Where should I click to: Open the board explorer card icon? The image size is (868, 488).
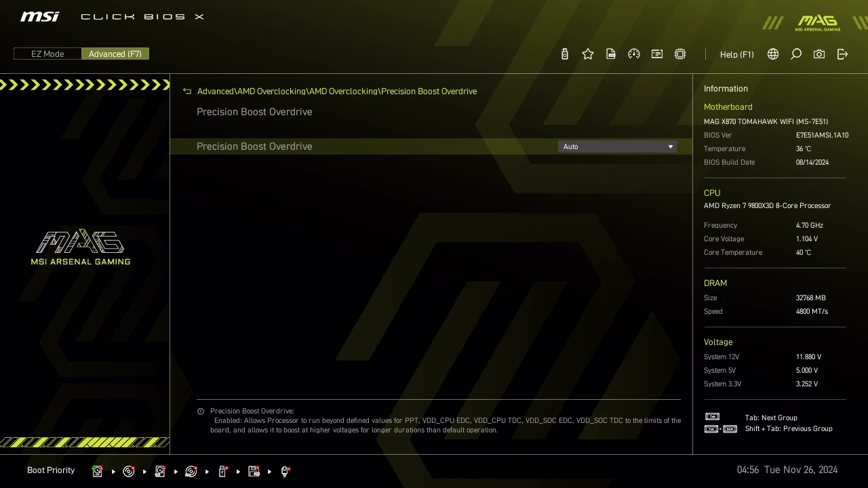[x=657, y=54]
